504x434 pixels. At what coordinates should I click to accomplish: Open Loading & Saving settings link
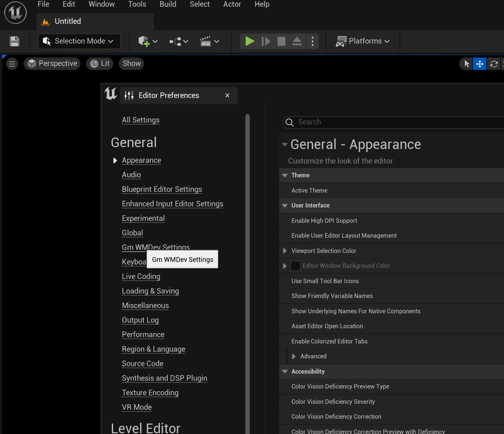click(150, 291)
